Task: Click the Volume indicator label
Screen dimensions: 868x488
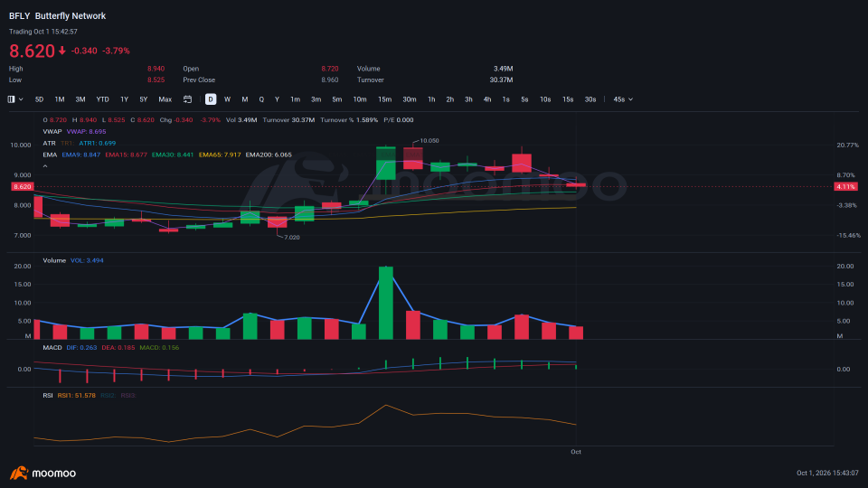Action: pyautogui.click(x=54, y=260)
